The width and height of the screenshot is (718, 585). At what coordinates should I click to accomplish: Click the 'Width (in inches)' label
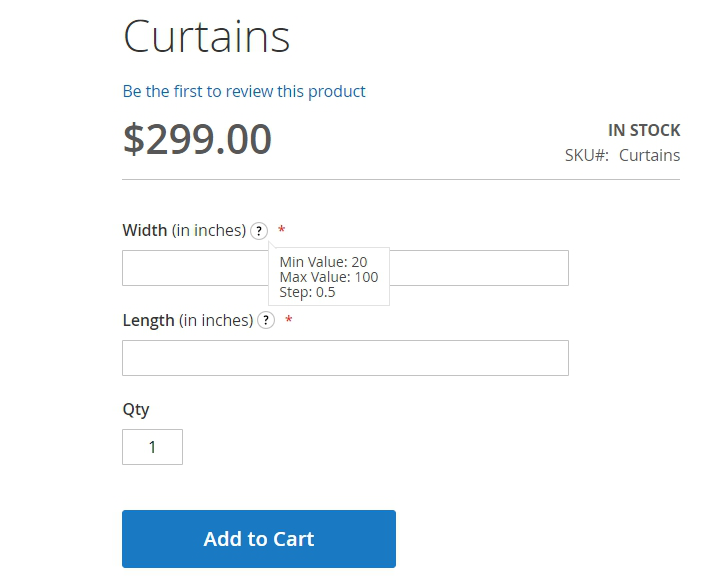[x=184, y=231]
